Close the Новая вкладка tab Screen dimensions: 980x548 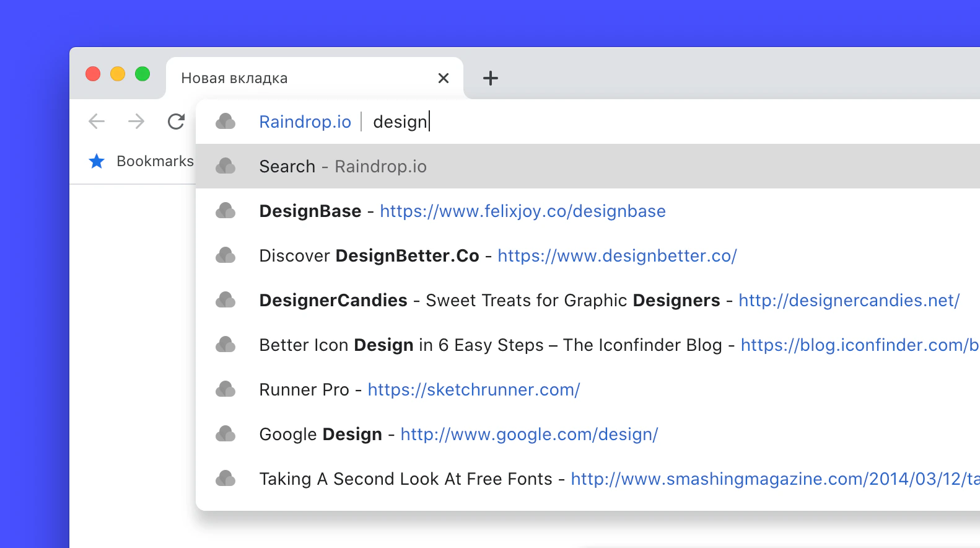click(444, 78)
